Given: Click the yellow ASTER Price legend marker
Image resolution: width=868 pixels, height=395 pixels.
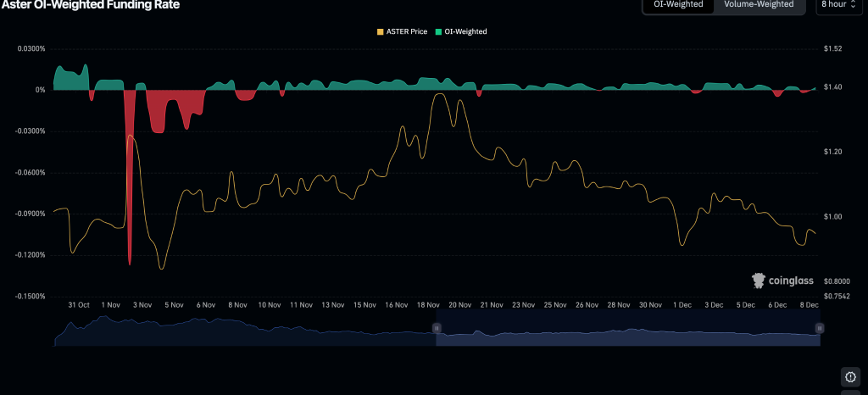Looking at the screenshot, I should point(381,31).
